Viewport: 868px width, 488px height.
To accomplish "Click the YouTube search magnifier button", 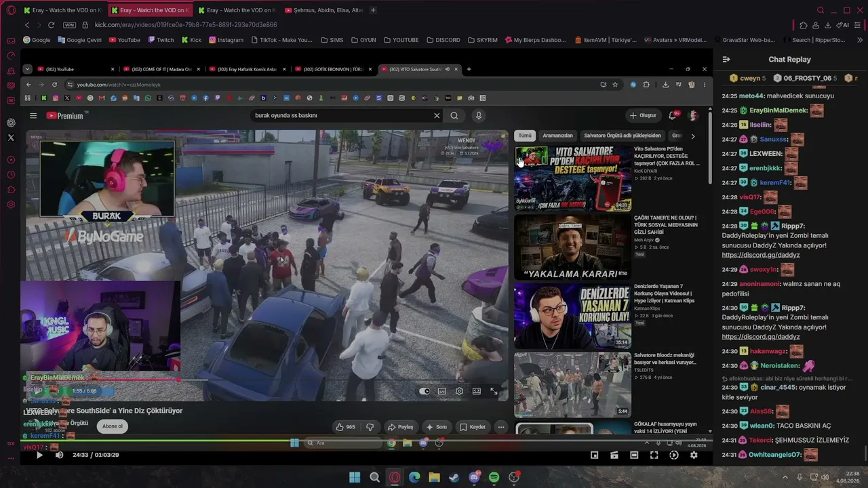I will tap(454, 115).
